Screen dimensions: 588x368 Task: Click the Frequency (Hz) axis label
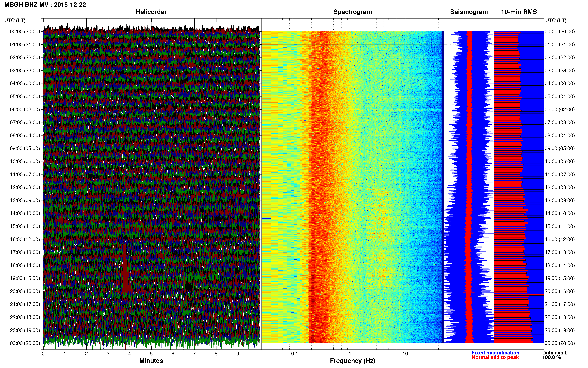[x=352, y=361]
